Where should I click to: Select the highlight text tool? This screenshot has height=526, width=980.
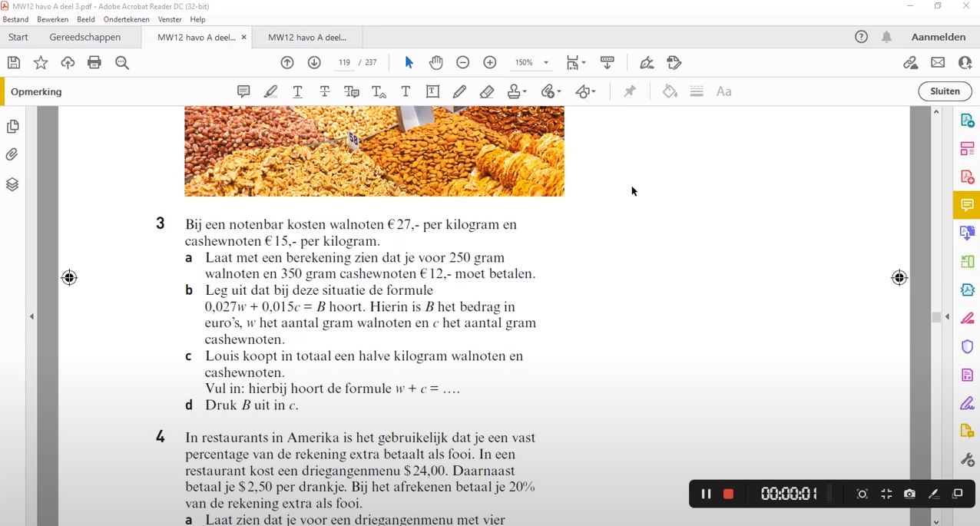[270, 92]
